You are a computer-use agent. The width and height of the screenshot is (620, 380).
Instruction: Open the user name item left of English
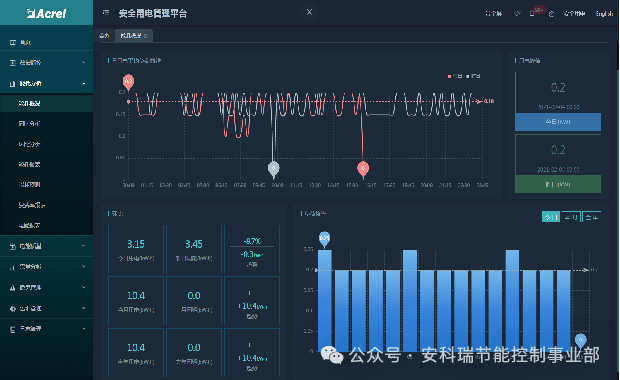[574, 13]
